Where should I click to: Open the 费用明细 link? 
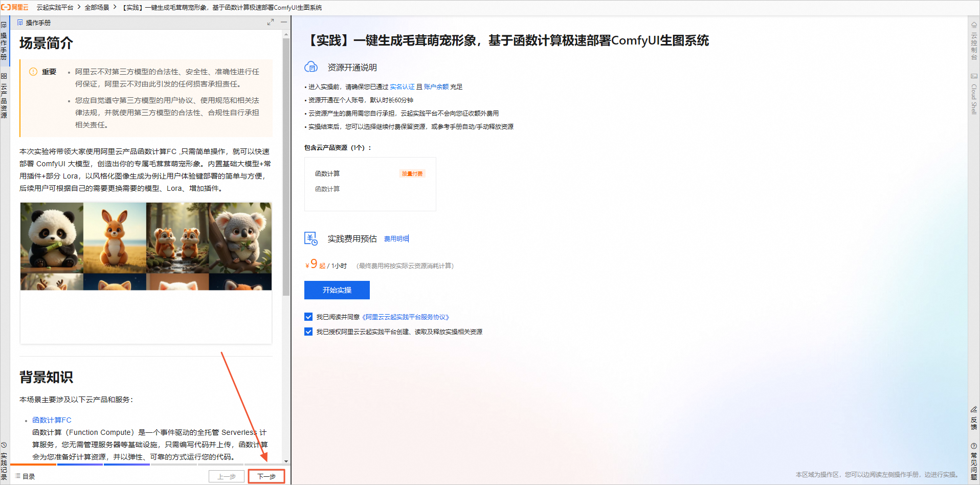pyautogui.click(x=396, y=239)
